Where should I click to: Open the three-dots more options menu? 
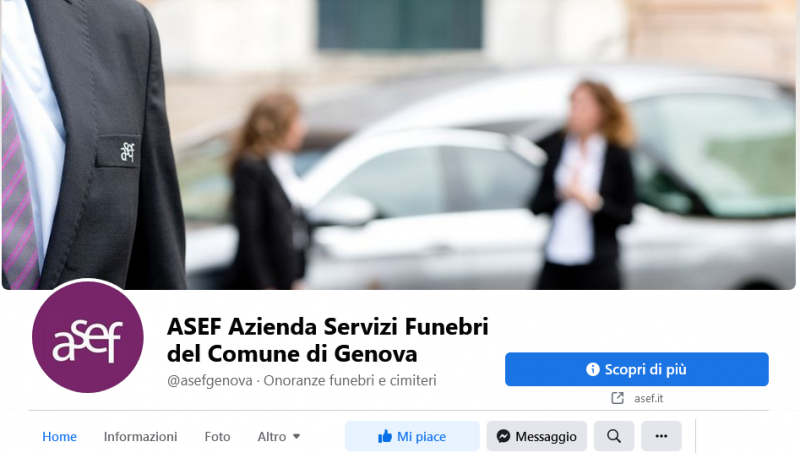[661, 436]
